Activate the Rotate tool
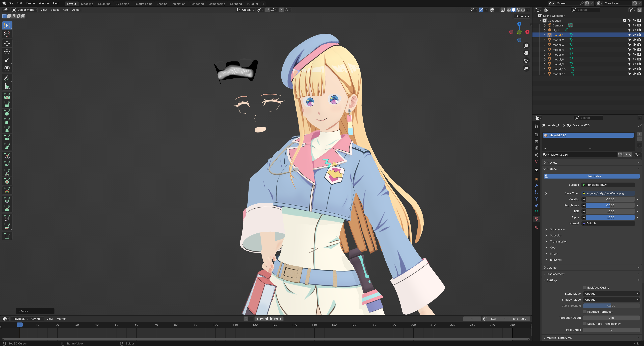 (x=7, y=52)
